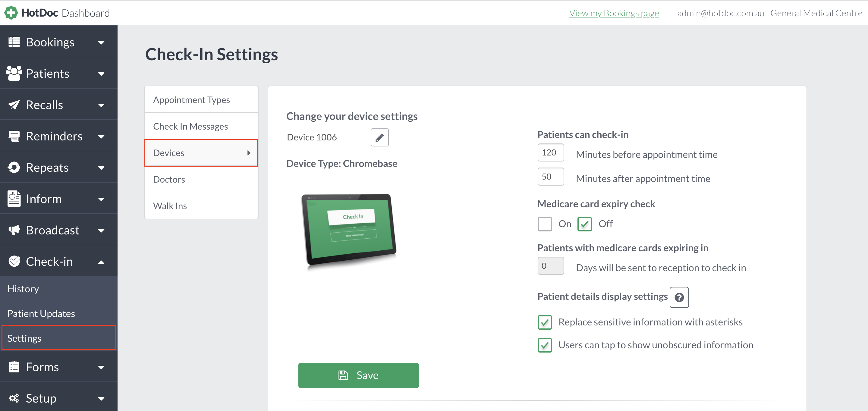868x411 pixels.
Task: Open help for Patient details display settings
Action: click(x=679, y=297)
